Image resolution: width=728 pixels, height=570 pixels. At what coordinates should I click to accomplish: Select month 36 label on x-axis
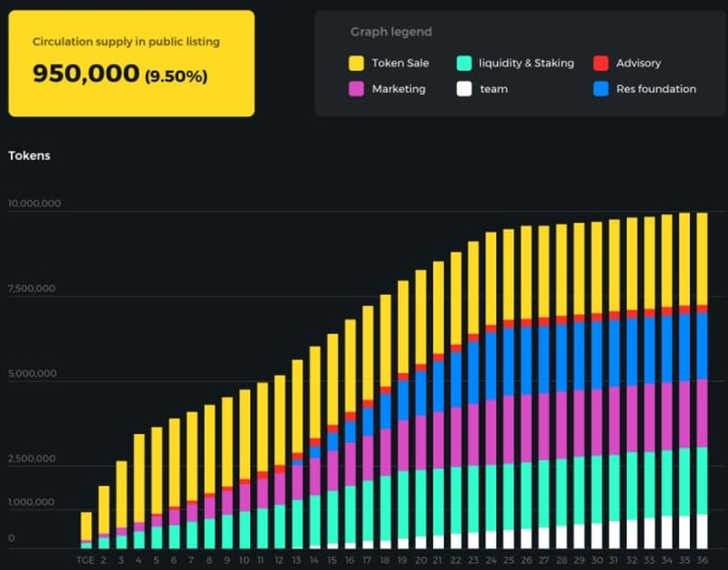coord(701,560)
